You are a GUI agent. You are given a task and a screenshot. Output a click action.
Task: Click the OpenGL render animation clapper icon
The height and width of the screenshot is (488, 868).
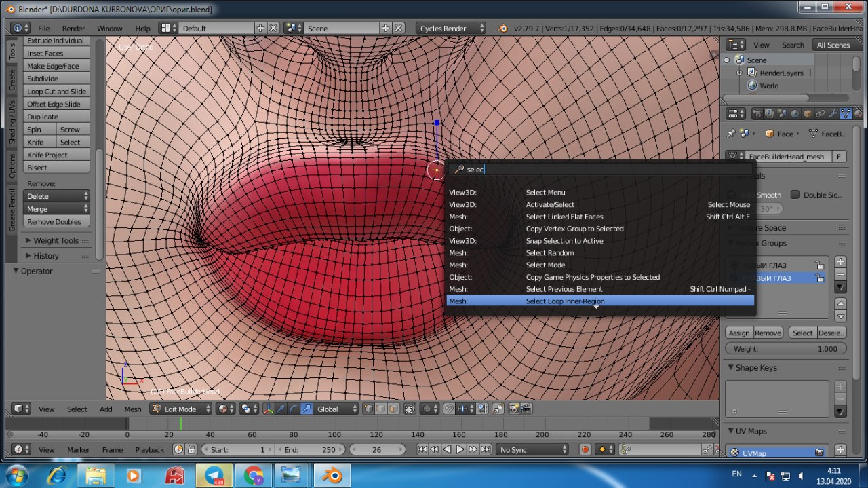point(526,409)
